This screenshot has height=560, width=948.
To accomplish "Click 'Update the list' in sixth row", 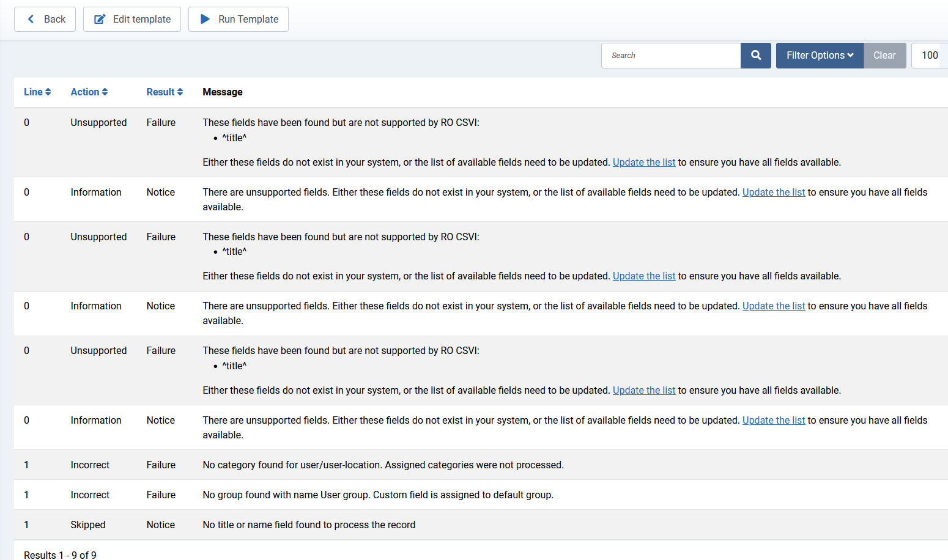I will tap(773, 421).
